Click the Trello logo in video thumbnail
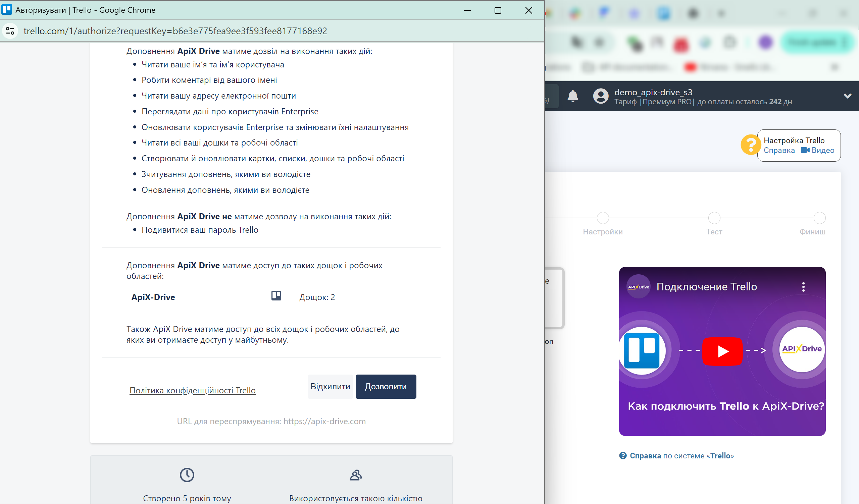Image resolution: width=859 pixels, height=504 pixels. [x=642, y=351]
